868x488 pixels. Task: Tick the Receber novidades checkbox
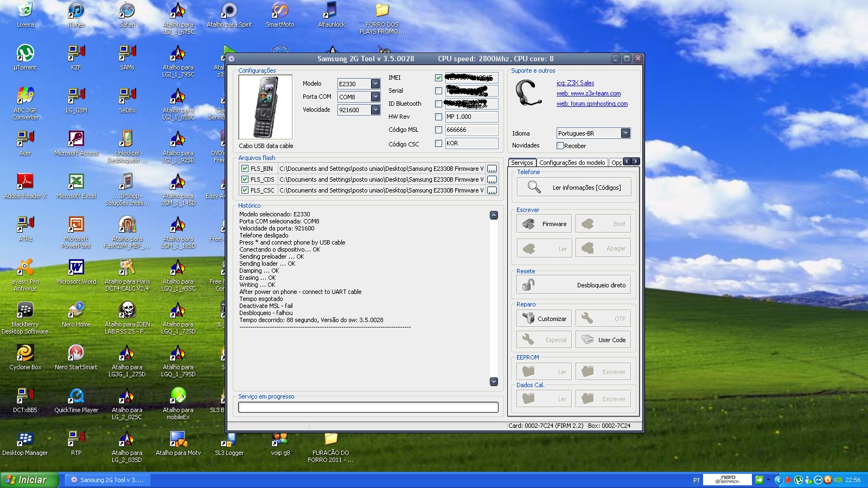coord(560,146)
